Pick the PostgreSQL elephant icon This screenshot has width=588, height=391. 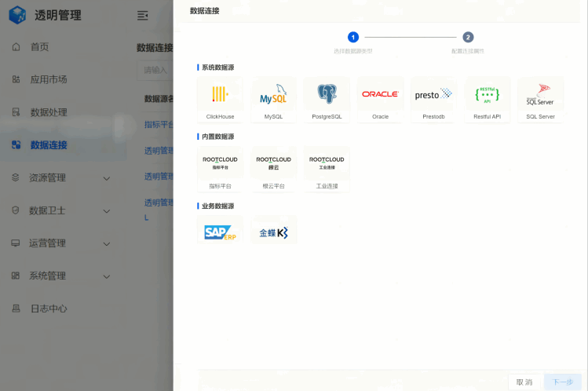point(327,95)
